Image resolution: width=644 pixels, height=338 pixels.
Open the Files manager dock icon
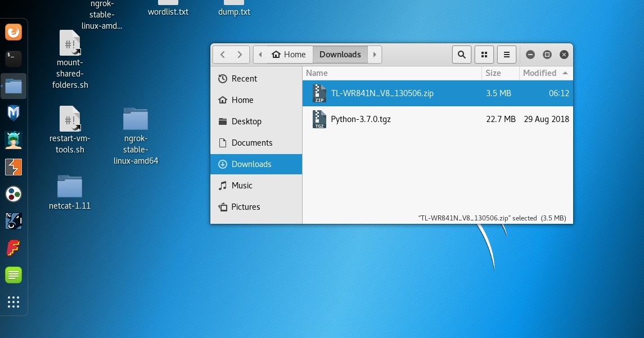13,86
